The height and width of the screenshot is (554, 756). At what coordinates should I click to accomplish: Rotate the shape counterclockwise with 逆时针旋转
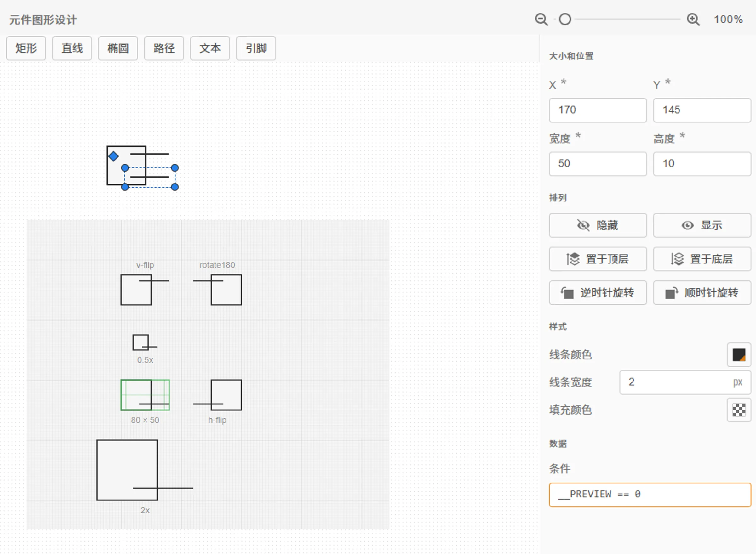click(x=598, y=292)
